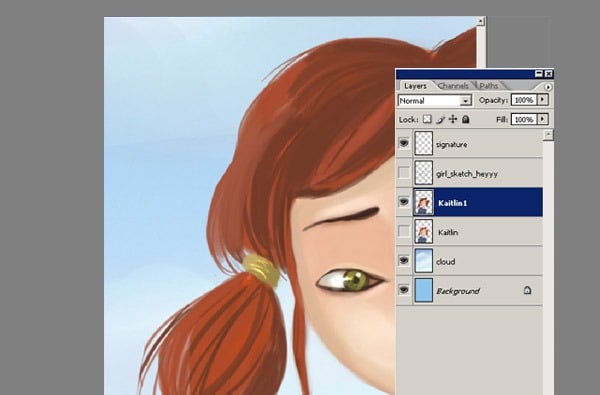Click the girl_sketch_heyyy layer thumbnail

tap(424, 173)
